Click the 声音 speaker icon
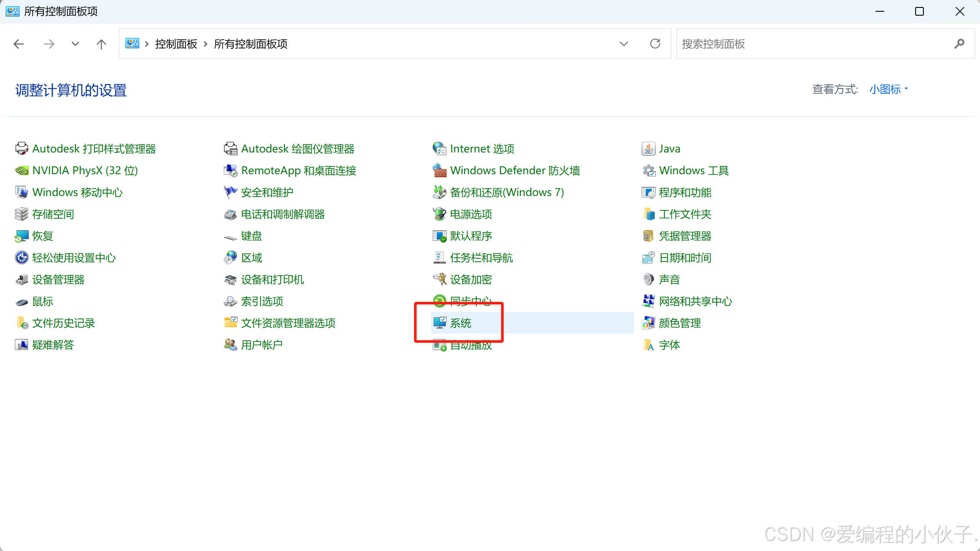 [648, 279]
